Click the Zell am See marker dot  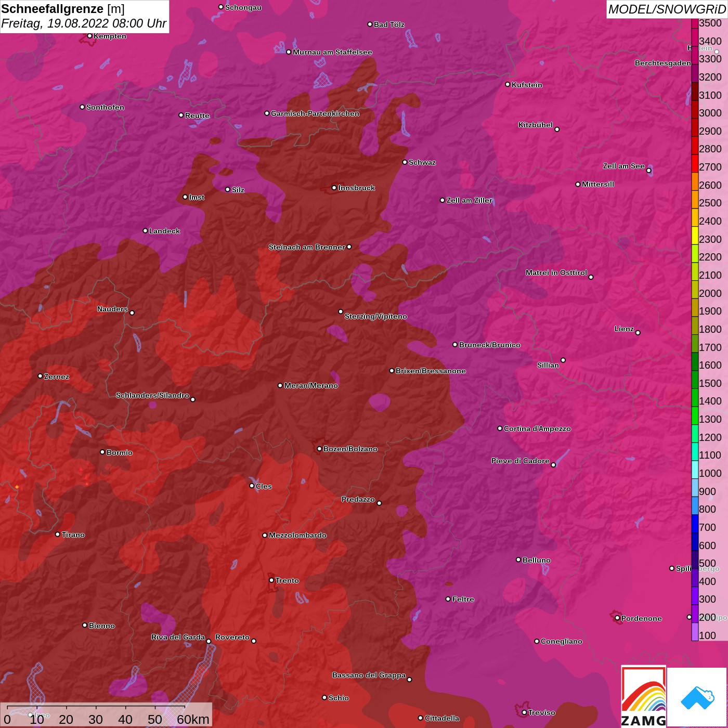(x=648, y=171)
